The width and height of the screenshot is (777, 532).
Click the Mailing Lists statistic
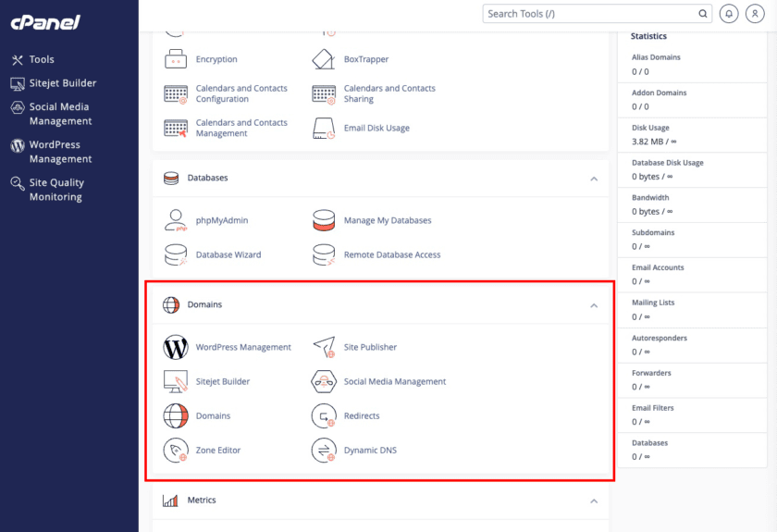(x=692, y=310)
